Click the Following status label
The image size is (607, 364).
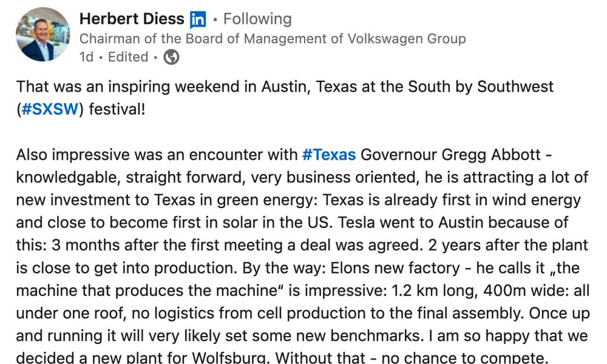coord(257,19)
